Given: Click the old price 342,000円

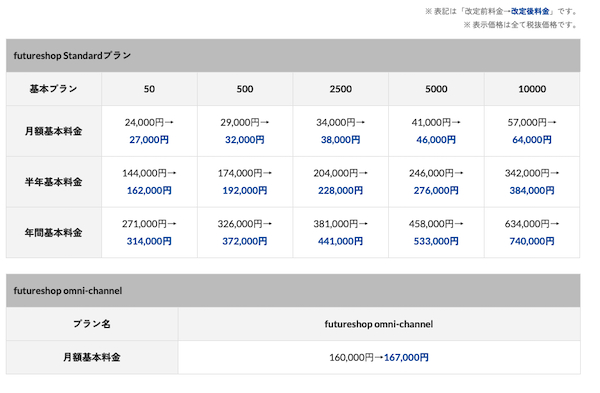Looking at the screenshot, I should coord(527,173).
